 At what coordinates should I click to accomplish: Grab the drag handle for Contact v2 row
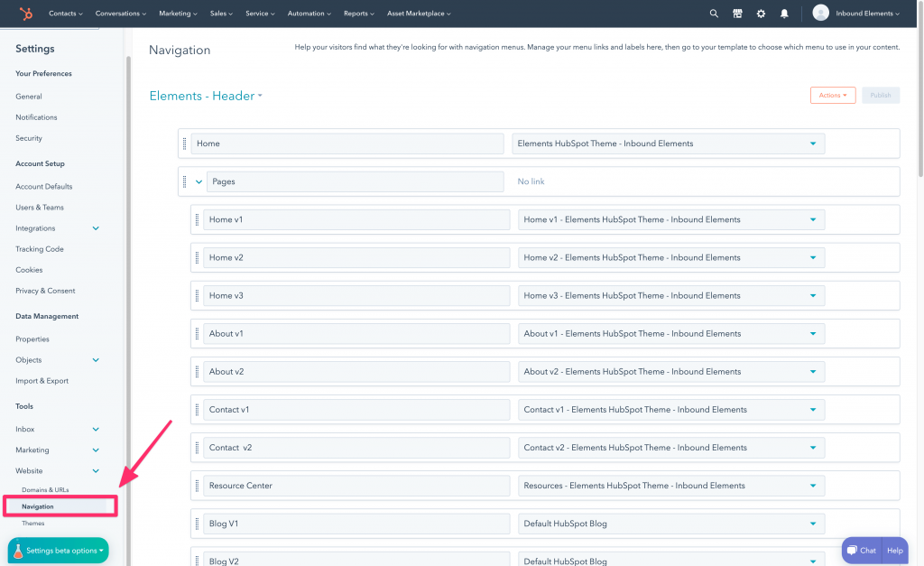[x=197, y=448]
